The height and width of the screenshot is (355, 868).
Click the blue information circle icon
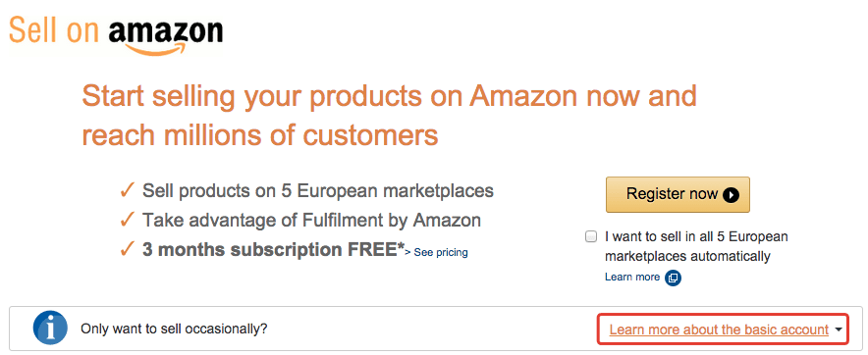(50, 329)
